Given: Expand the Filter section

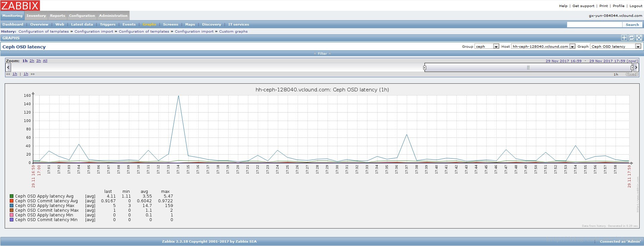Looking at the screenshot, I should [x=322, y=53].
